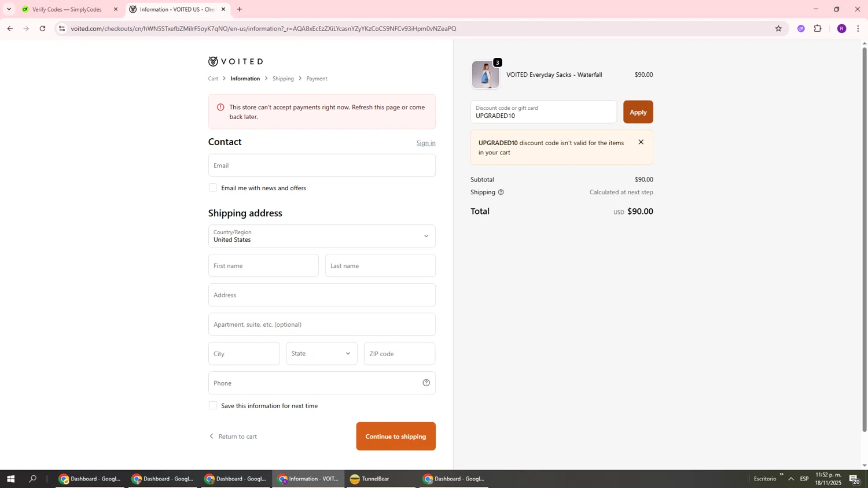Check Save this information for next time
The image size is (868, 488).
(x=213, y=406)
